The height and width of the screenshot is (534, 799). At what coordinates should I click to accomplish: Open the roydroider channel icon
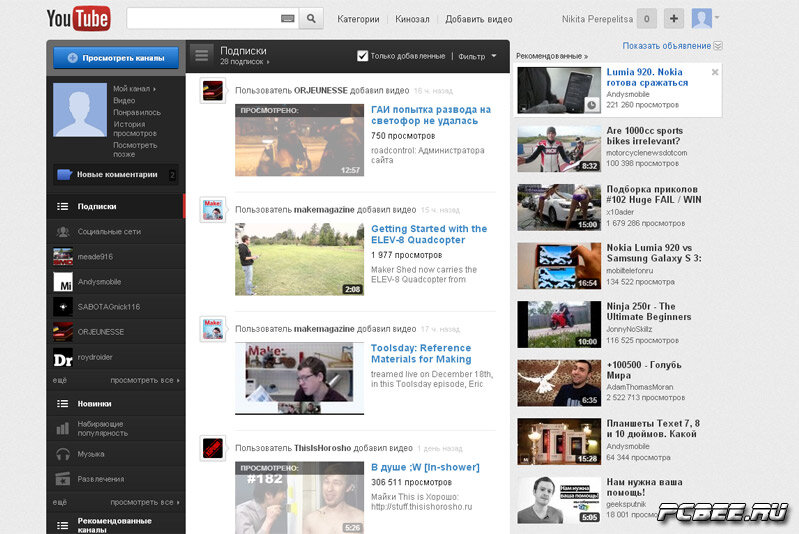pyautogui.click(x=63, y=357)
